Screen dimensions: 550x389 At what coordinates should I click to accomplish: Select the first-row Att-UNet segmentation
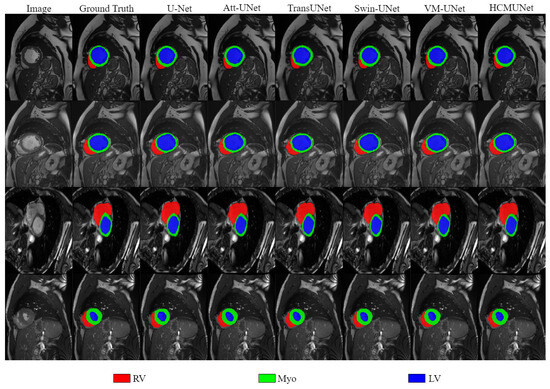[242, 58]
